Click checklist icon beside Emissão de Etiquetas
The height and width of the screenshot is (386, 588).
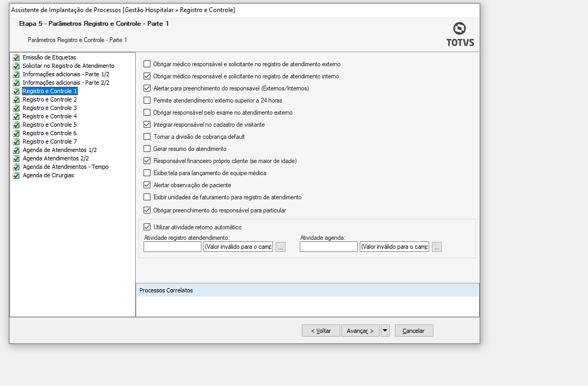(16, 57)
